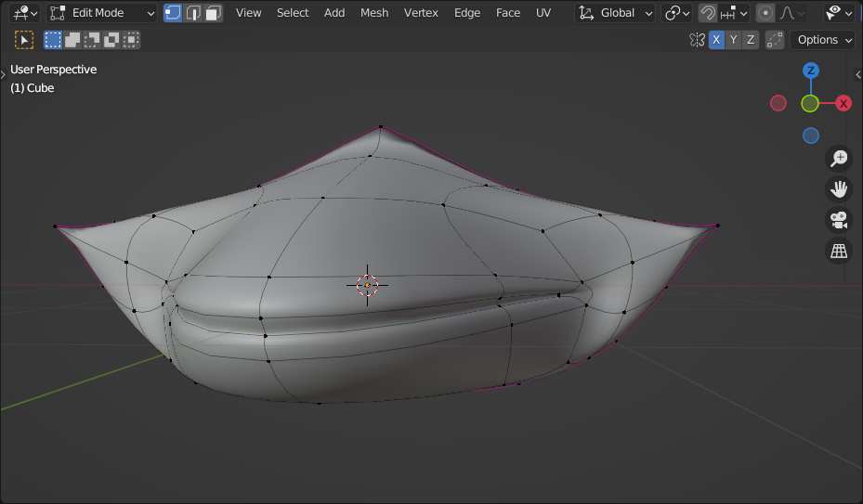The image size is (863, 504).
Task: Set selection mode to subtract
Action: click(92, 40)
